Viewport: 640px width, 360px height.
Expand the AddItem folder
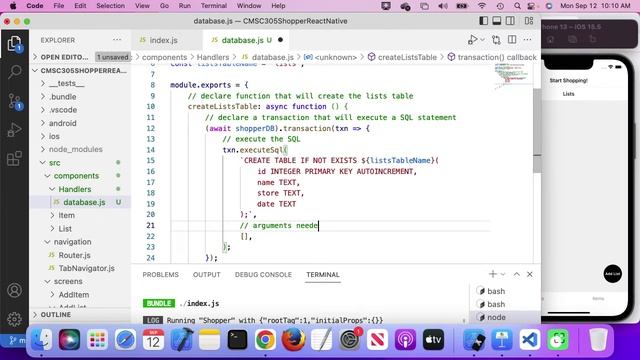[73, 295]
